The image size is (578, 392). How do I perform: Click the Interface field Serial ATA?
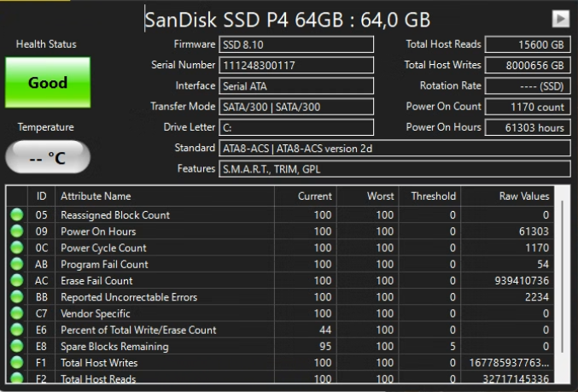pos(296,86)
